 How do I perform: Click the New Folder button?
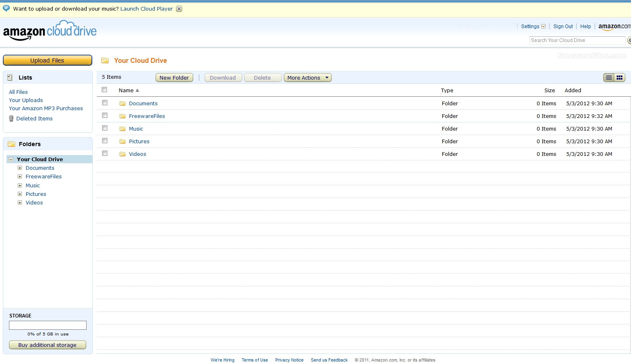click(174, 78)
